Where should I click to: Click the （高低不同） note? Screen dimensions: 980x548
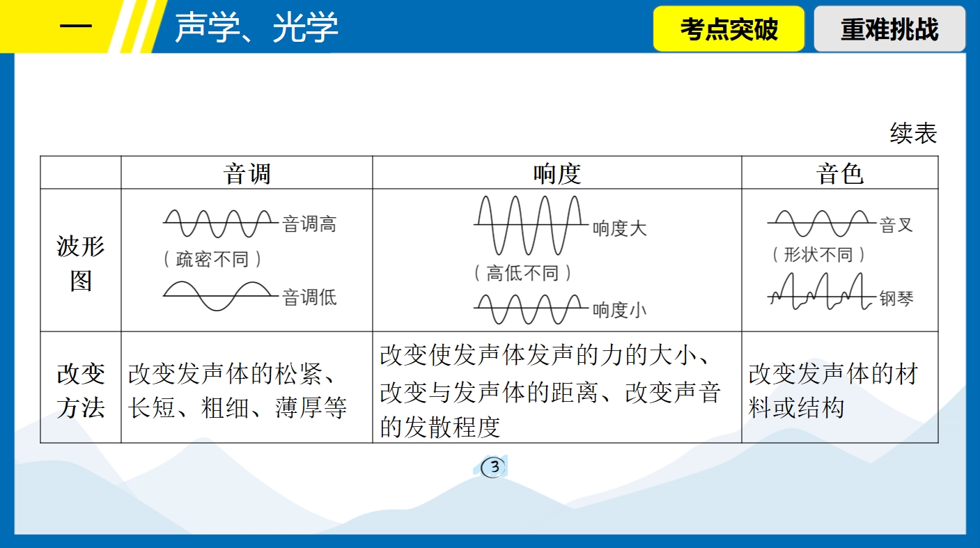click(x=522, y=273)
